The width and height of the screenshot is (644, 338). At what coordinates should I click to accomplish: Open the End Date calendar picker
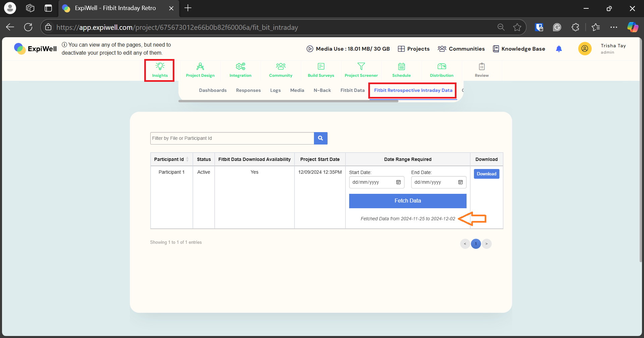[x=461, y=182]
